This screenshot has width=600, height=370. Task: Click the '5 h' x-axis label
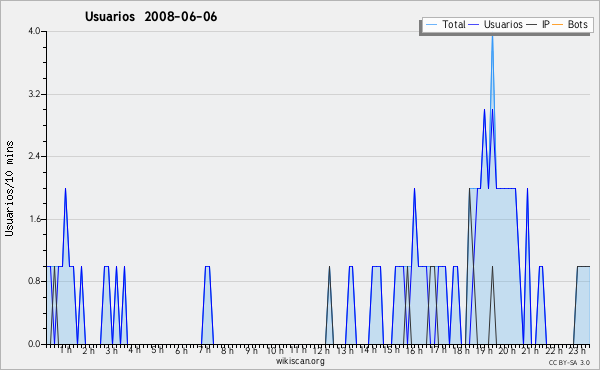[157, 350]
